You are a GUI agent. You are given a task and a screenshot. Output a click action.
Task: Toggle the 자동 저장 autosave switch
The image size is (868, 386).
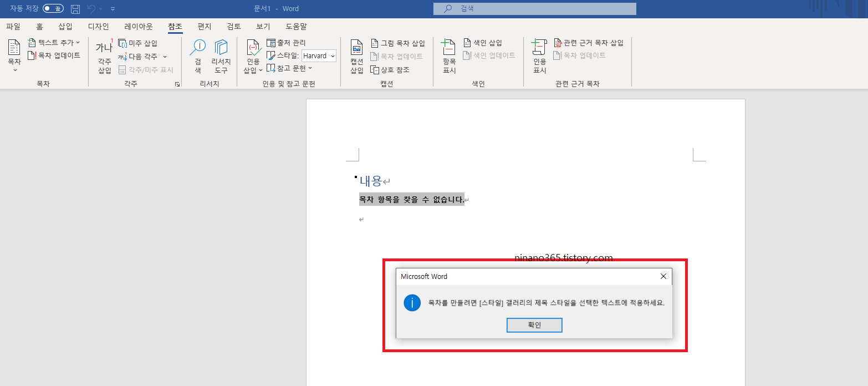tap(53, 8)
